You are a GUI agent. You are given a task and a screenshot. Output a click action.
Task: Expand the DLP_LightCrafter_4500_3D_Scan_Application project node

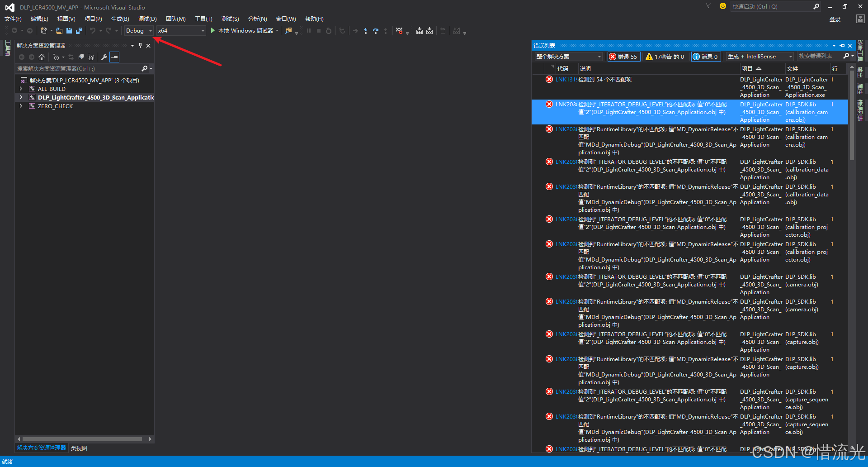coord(21,97)
